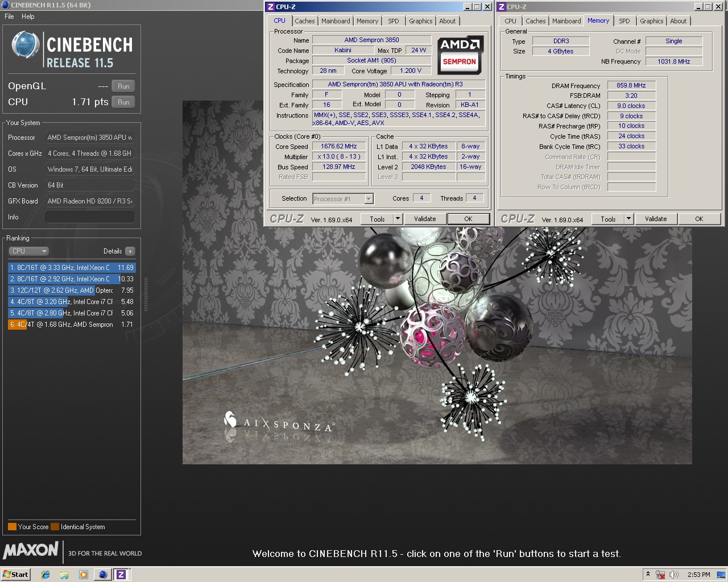The width and height of the screenshot is (728, 582).
Task: Click the MAXON logo
Action: (x=31, y=550)
